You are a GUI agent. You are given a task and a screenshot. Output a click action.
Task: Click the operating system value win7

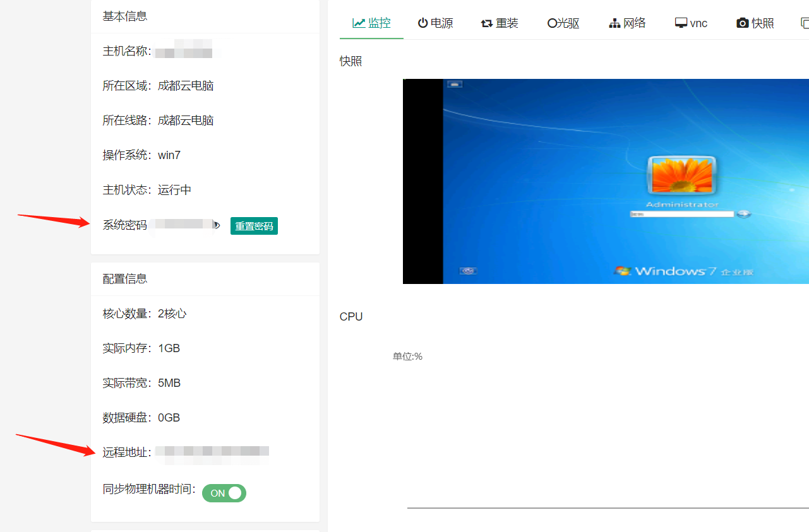pos(169,155)
